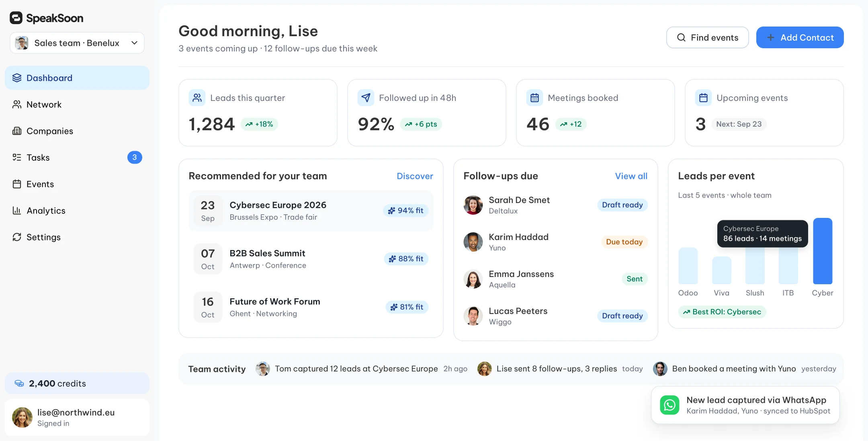The width and height of the screenshot is (868, 441).
Task: Click the Leads this quarter users icon
Action: tap(197, 98)
